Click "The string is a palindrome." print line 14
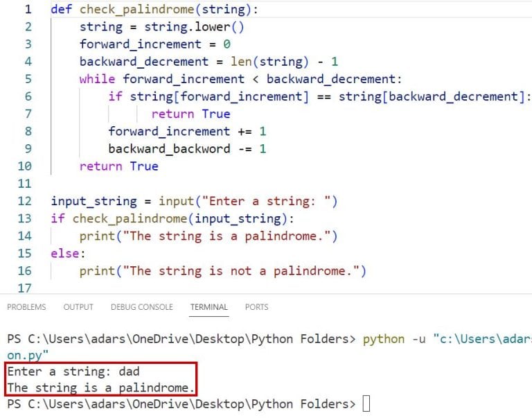532x418 pixels. pyautogui.click(x=209, y=236)
